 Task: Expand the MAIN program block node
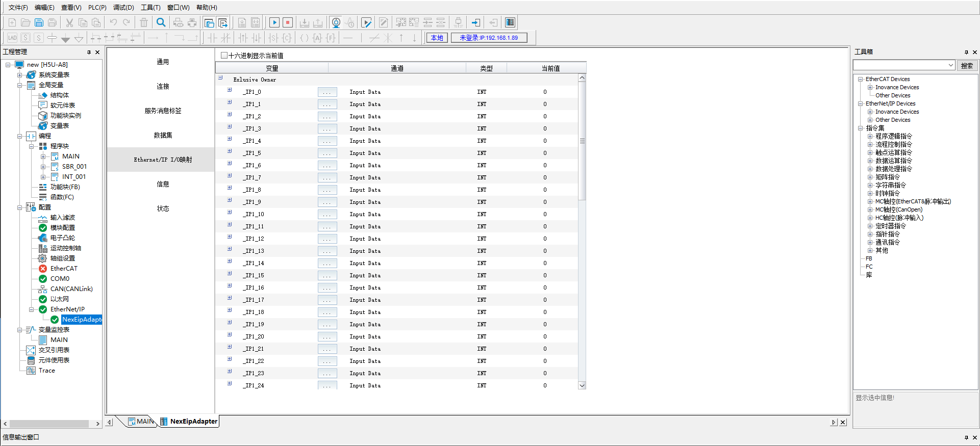pyautogui.click(x=43, y=156)
